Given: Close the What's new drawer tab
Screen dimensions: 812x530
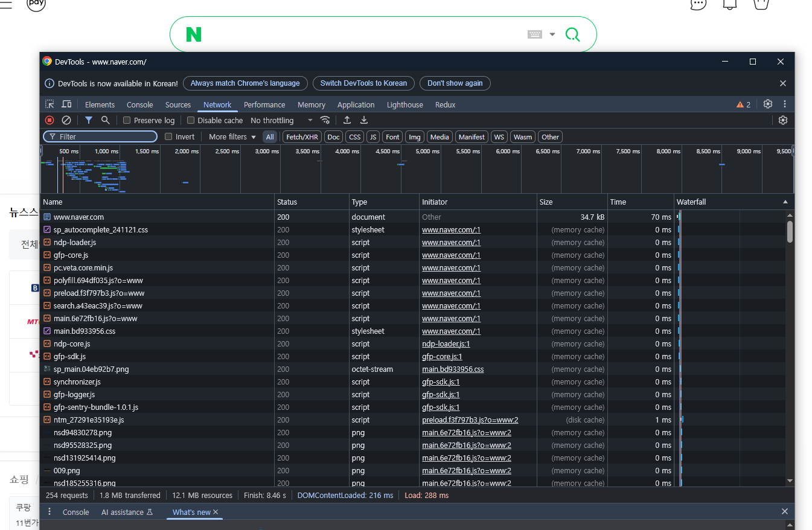Looking at the screenshot, I should click(216, 512).
